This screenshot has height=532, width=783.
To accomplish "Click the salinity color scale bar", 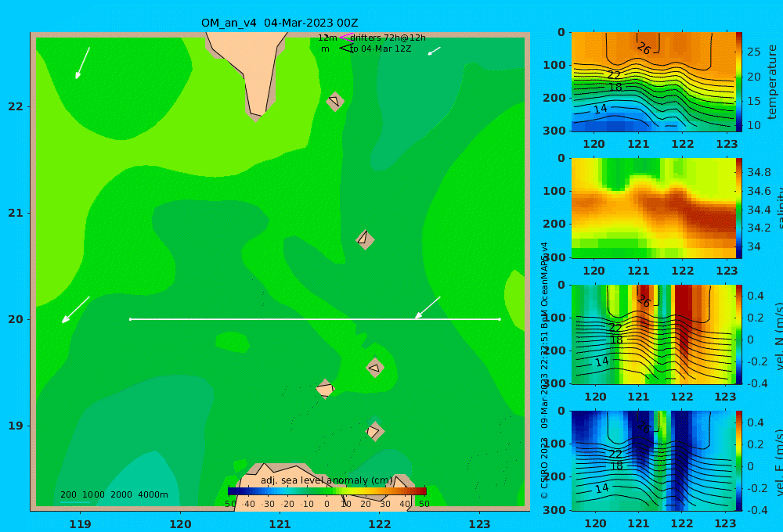I will click(739, 208).
